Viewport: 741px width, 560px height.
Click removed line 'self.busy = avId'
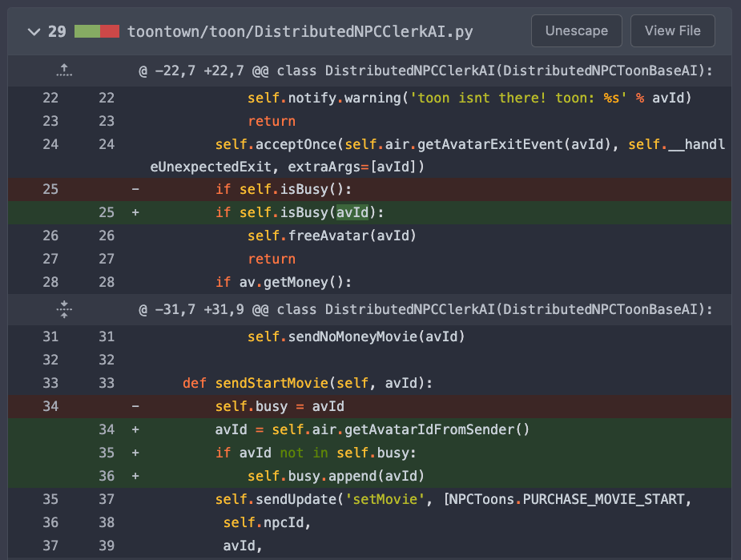280,406
